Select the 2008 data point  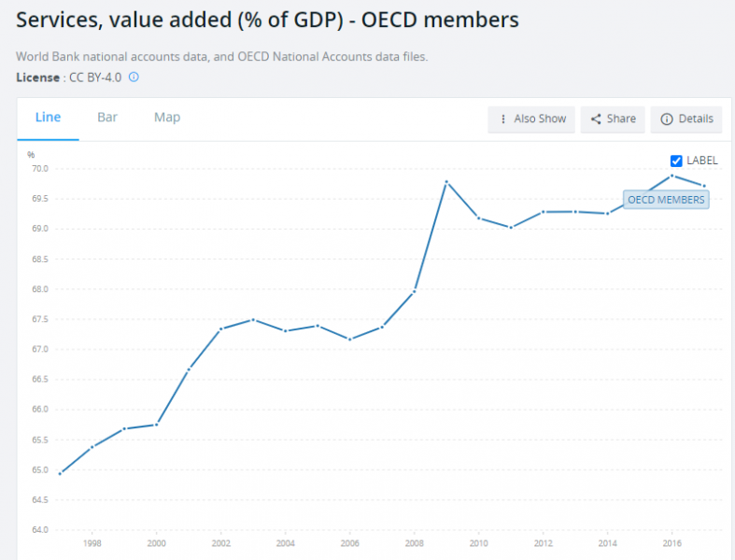(x=414, y=291)
